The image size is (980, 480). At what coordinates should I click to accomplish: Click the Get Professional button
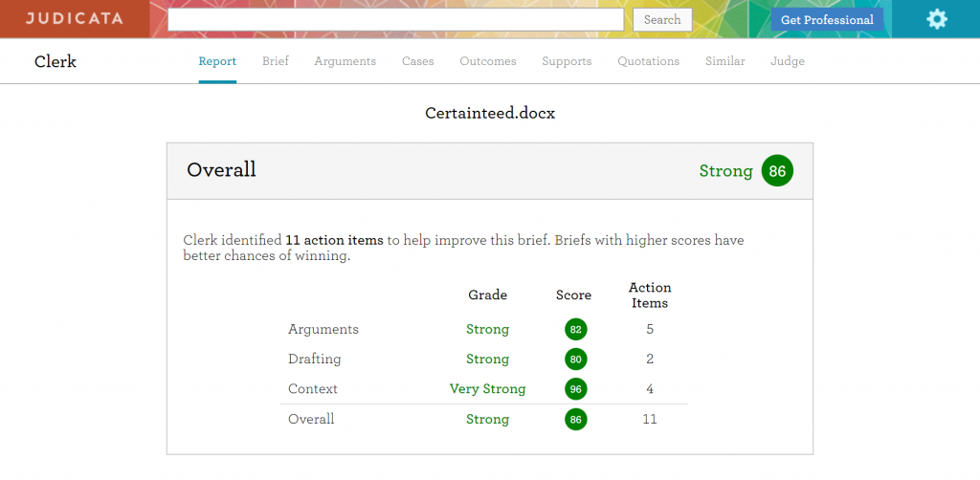(x=827, y=20)
